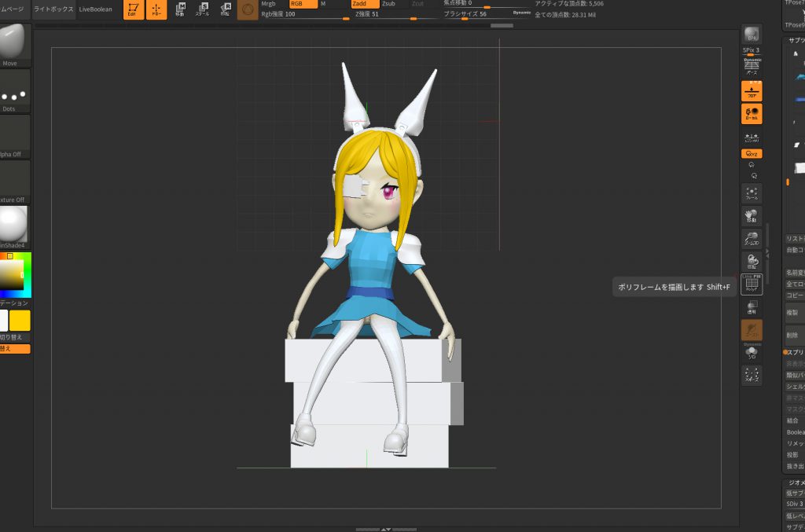
Task: Expand the 投影 project section
Action: [795, 455]
